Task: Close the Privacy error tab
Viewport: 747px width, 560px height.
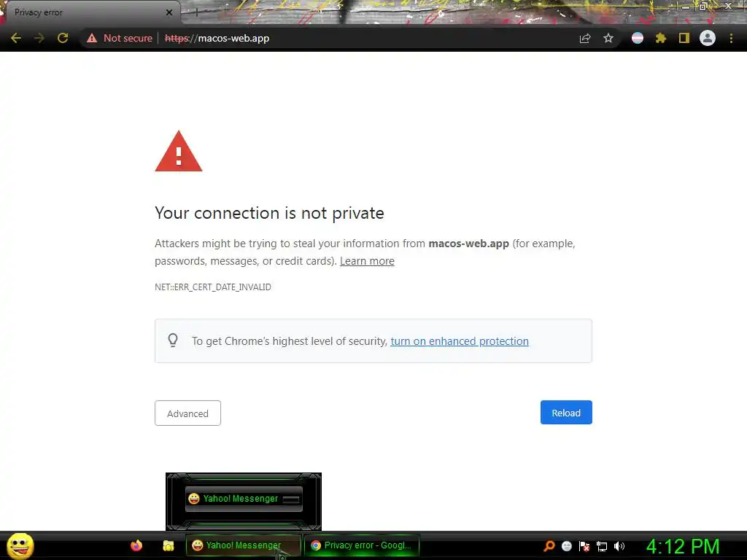Action: click(x=169, y=12)
